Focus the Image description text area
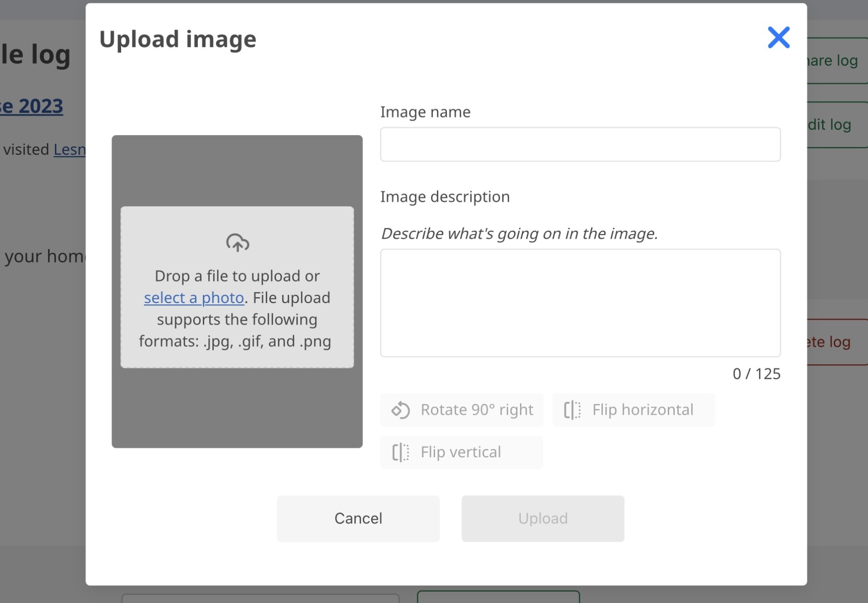This screenshot has width=868, height=603. [x=580, y=303]
